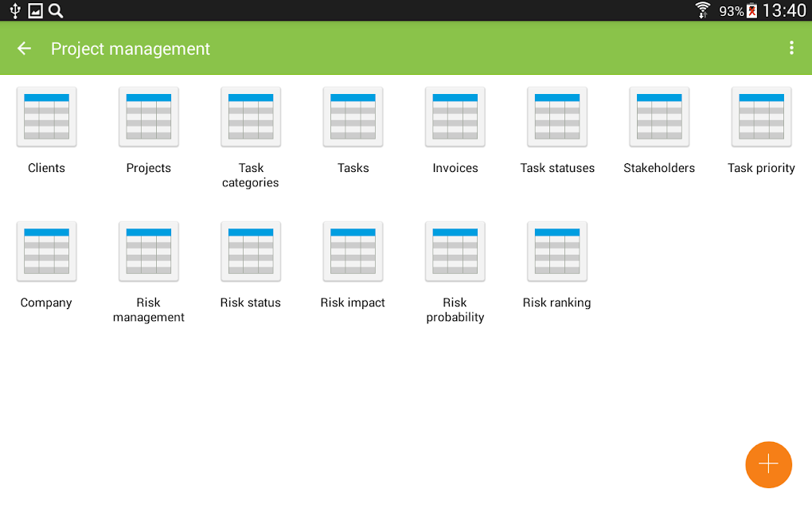This screenshot has width=812, height=508.
Task: Open the Task priority table icon
Action: click(x=761, y=117)
